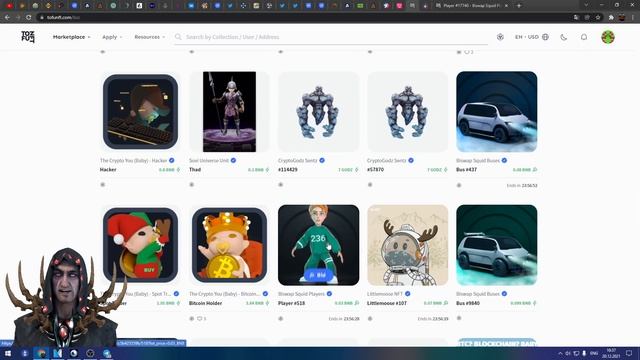640x360 pixels.
Task: Click the chain icon under Thad
Action: click(192, 184)
